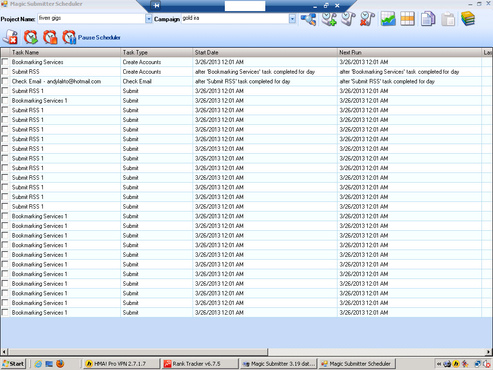The image size is (493, 370).
Task: Click the yellow HMA icon in system tray
Action: 456,364
